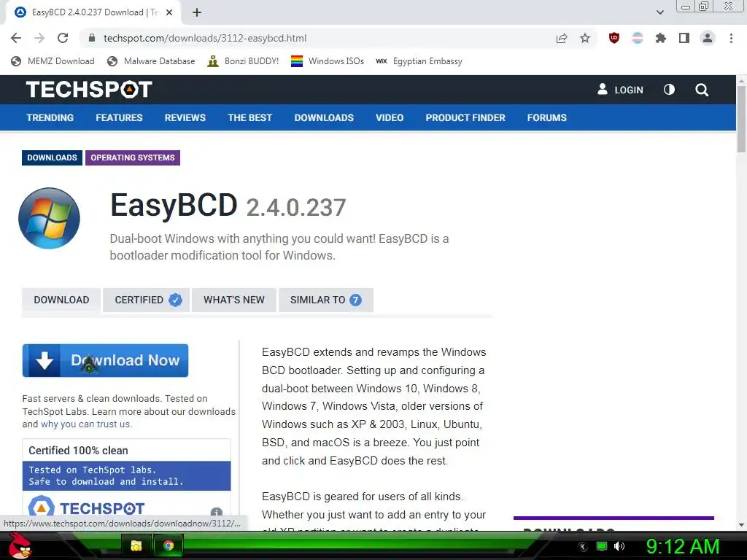
Task: Close the EasyBCD download tab
Action: coord(169,12)
